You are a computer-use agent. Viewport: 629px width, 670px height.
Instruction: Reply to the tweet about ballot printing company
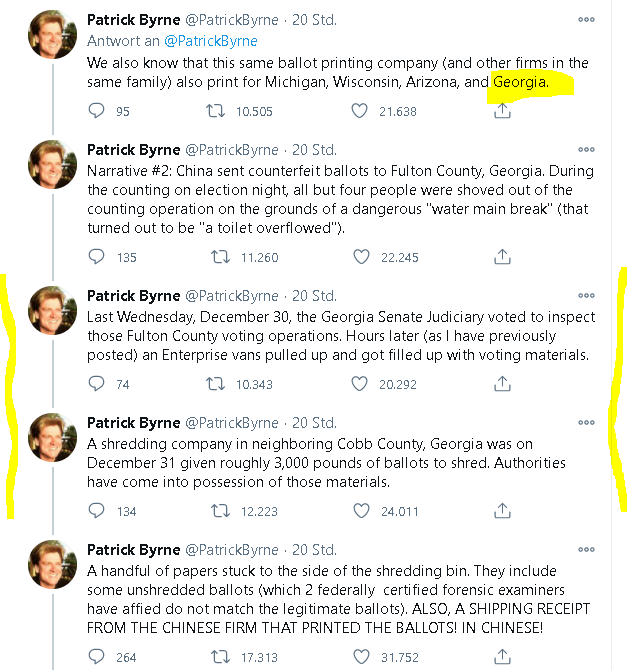click(97, 111)
